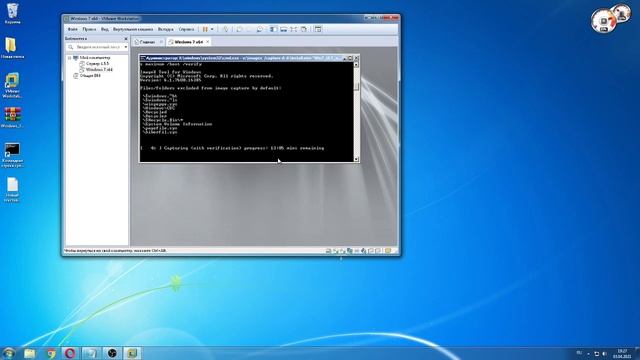The width and height of the screenshot is (640, 360).
Task: Close the Главная tab
Action: click(161, 42)
